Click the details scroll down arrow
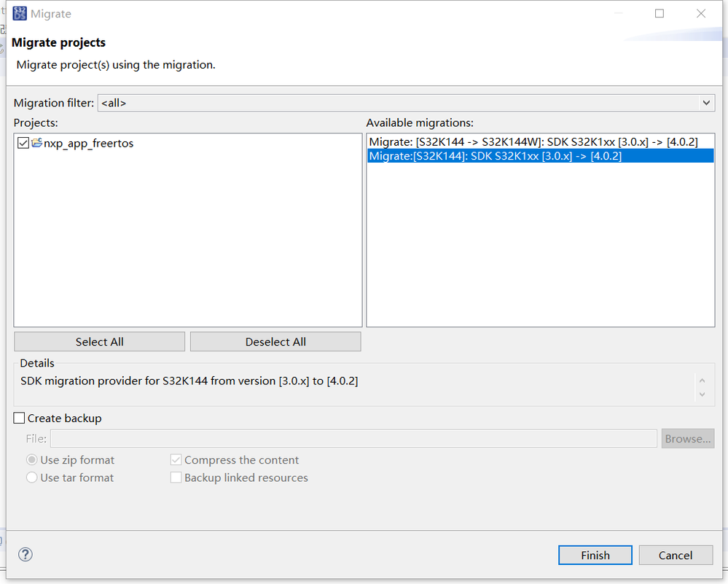The width and height of the screenshot is (728, 584). [702, 394]
